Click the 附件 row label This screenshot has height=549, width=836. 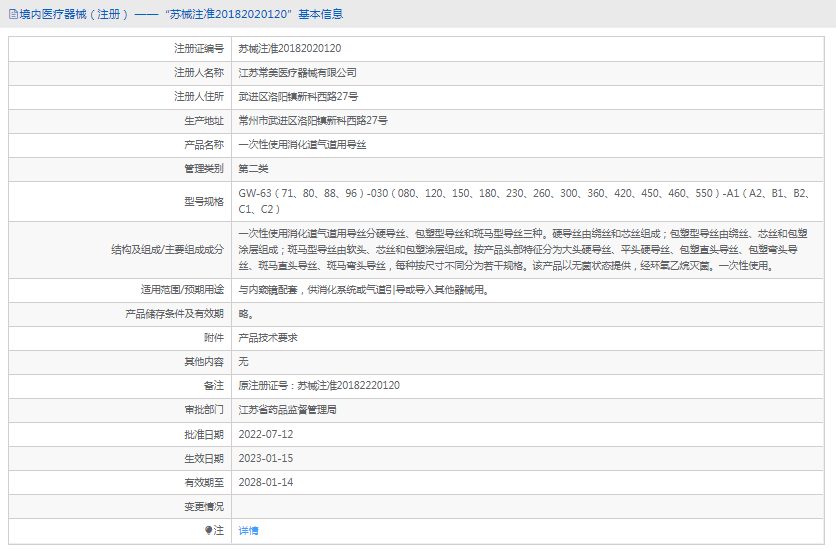tap(214, 338)
